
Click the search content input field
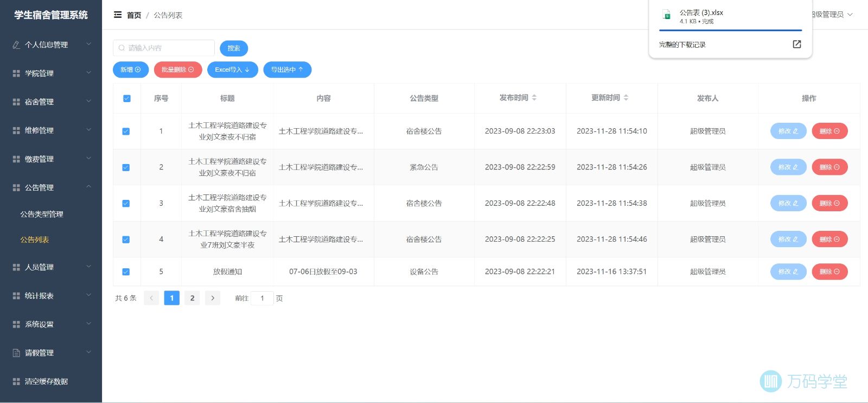click(x=164, y=48)
